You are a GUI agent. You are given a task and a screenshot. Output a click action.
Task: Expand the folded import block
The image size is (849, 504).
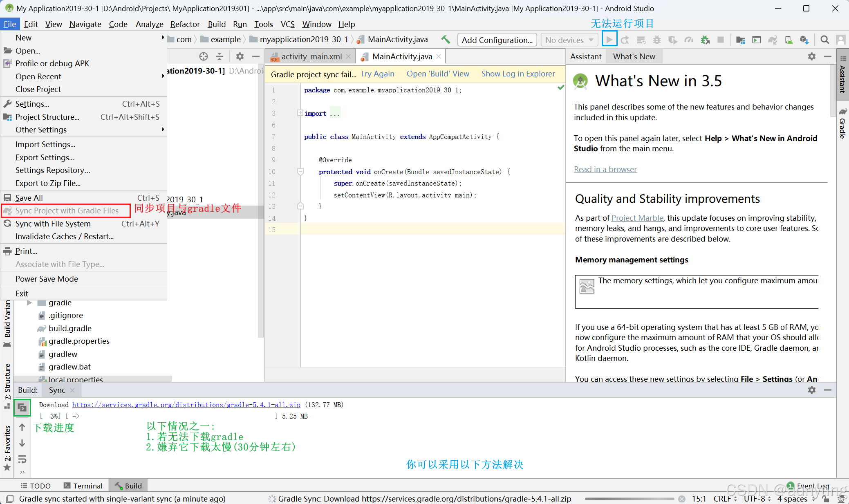pyautogui.click(x=300, y=113)
